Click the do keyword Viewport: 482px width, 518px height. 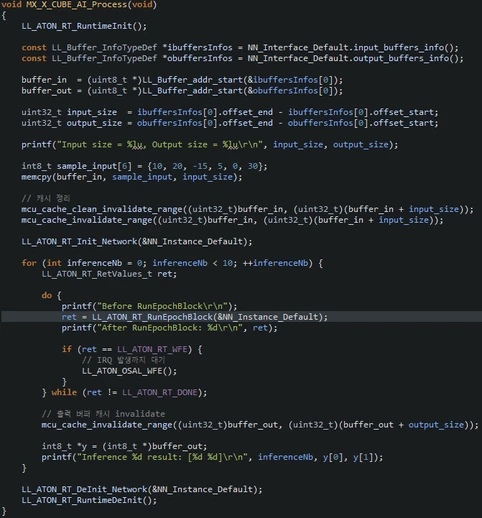tap(46, 295)
